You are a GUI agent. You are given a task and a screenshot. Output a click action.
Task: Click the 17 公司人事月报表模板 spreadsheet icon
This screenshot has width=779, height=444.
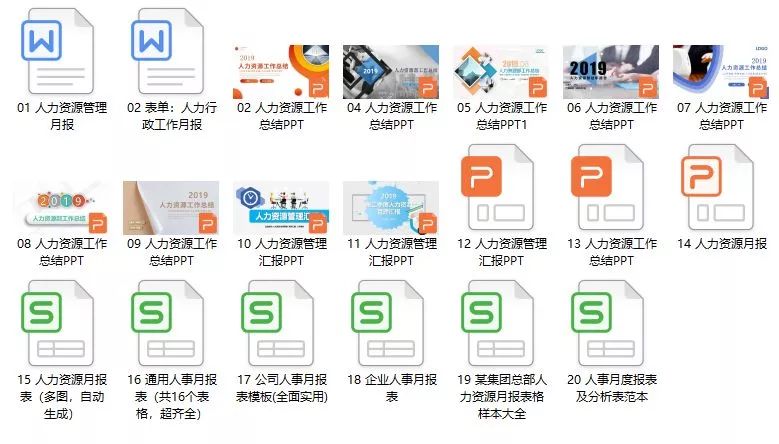(278, 323)
